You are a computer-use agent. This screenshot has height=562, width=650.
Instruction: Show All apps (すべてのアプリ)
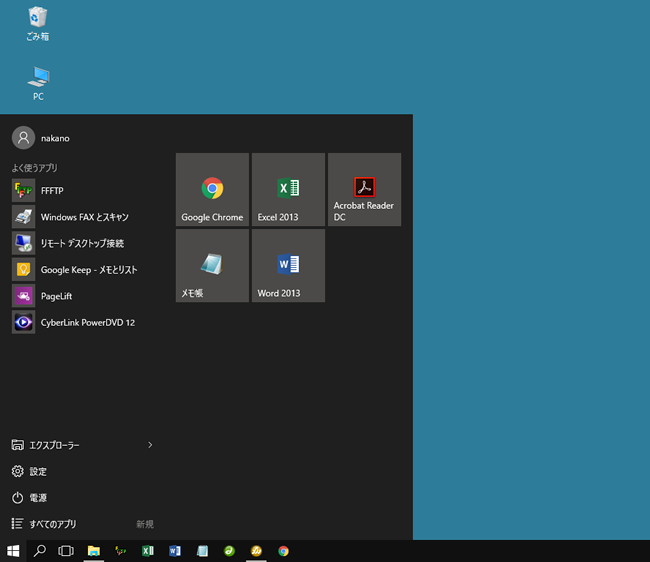point(52,524)
